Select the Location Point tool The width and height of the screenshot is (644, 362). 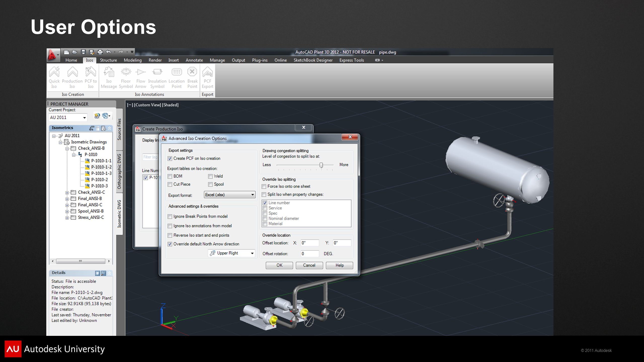177,77
